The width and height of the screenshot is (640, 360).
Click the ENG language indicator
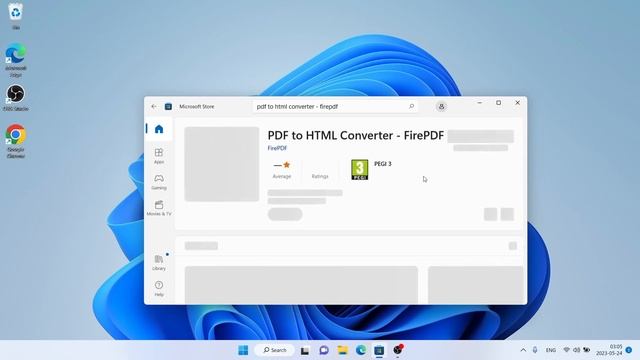coord(551,350)
